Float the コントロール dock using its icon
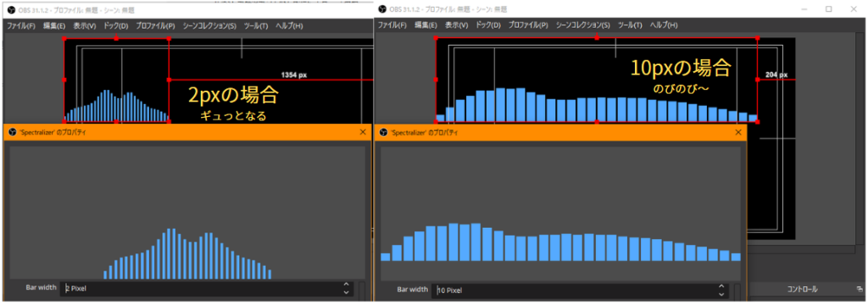This screenshot has width=868, height=305. (860, 290)
